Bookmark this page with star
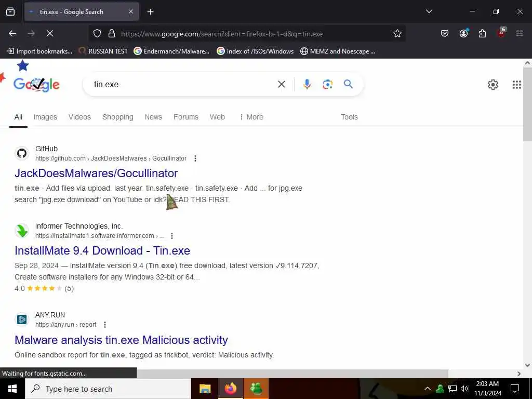532x399 pixels. tap(397, 34)
